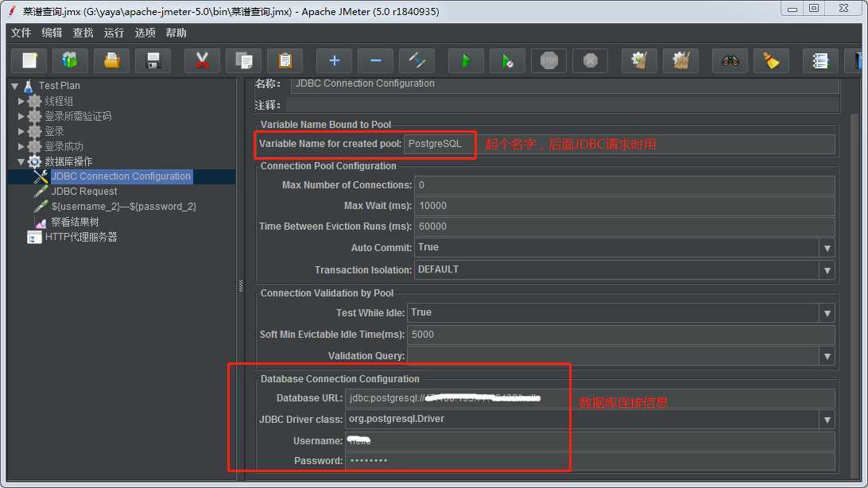This screenshot has width=868, height=488.
Task: Click the gear icon beside 登录成功
Action: click(x=34, y=146)
